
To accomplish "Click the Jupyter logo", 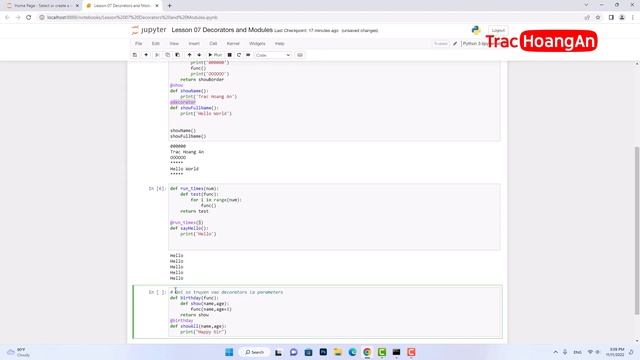I will (149, 30).
